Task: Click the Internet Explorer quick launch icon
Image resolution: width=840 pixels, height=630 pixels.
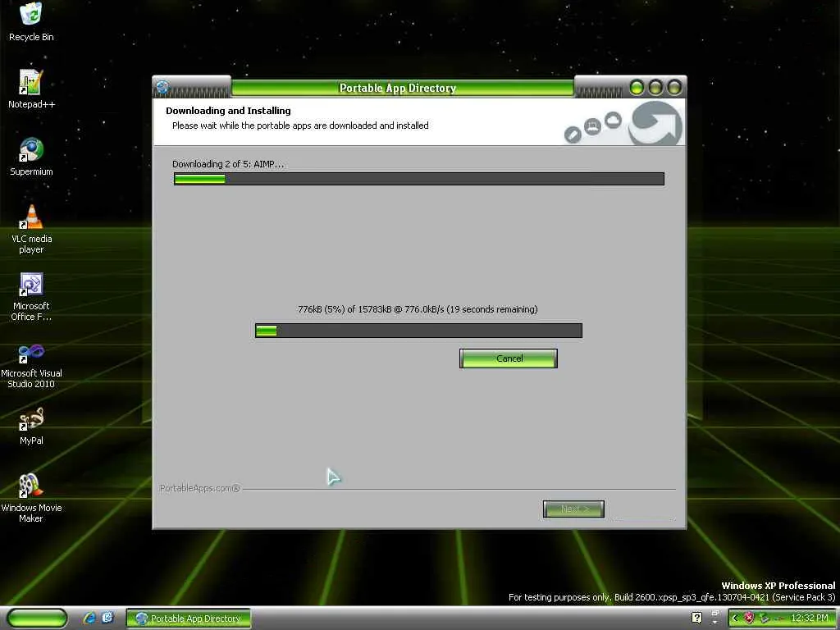Action: point(90,619)
